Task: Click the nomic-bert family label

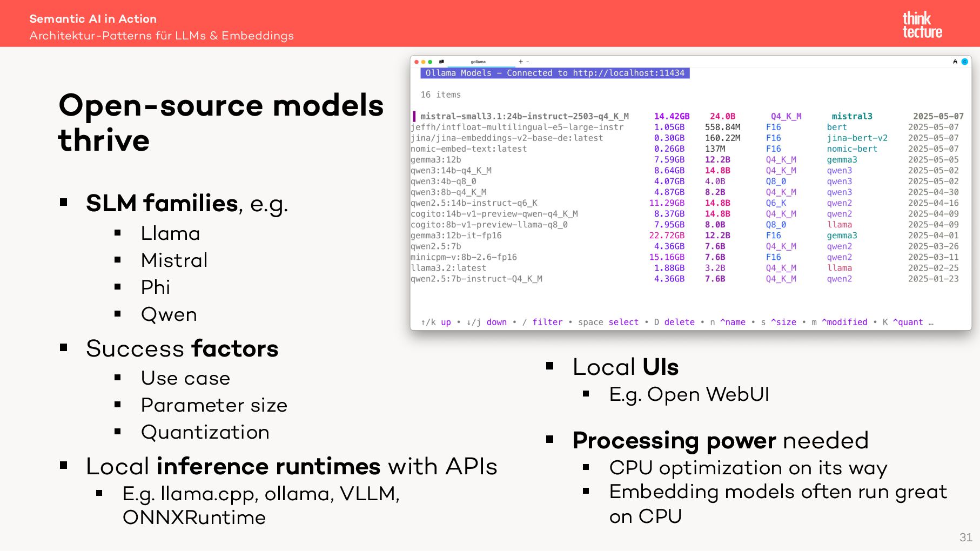Action: 852,149
